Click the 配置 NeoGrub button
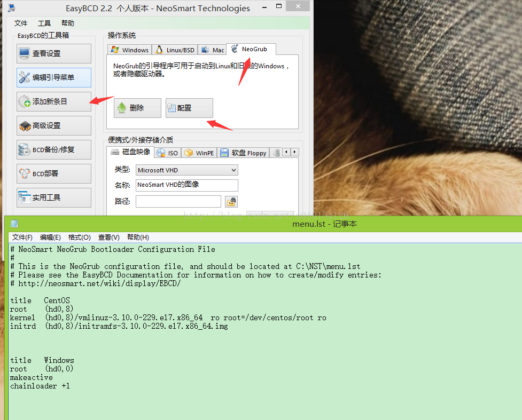Viewport: 522px width, 420px height. (x=190, y=108)
